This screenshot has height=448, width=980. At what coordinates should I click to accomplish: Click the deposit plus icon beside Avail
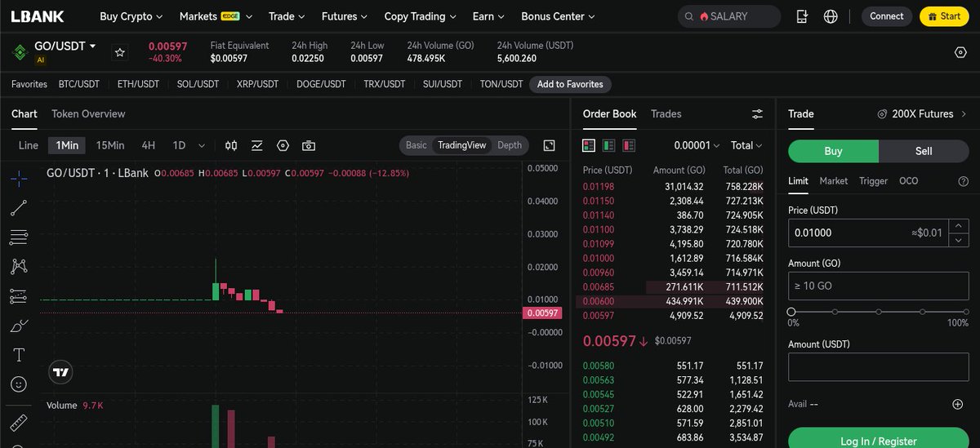(957, 404)
